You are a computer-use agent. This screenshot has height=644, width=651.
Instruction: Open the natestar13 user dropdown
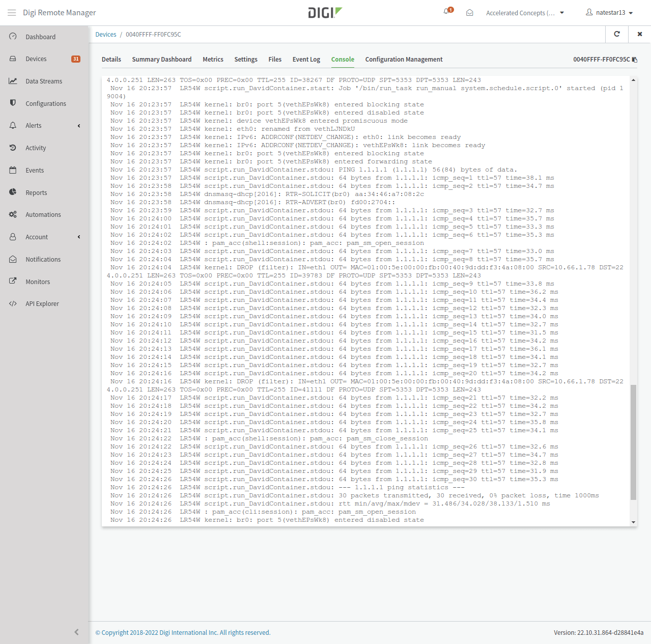tap(609, 13)
